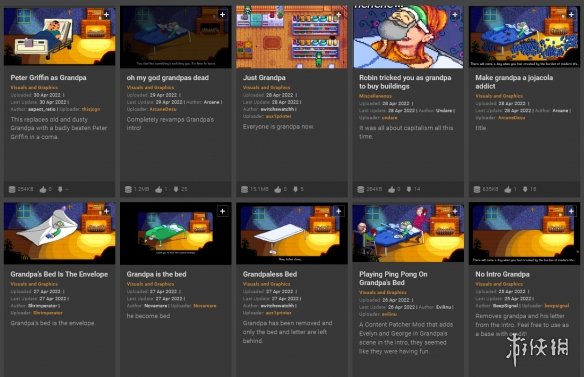Open the No Intro Grandpa mod title
The height and width of the screenshot is (377, 584).
502,274
